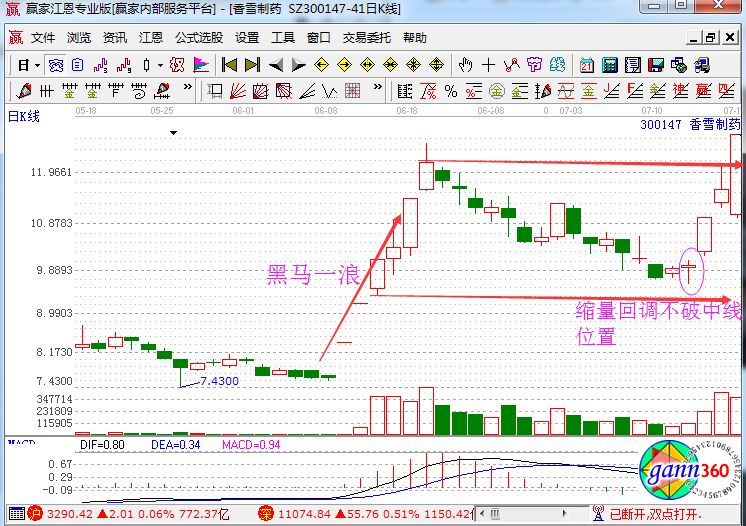Viewport: 746px width, 526px height.
Task: Click the percent sign drawing tool
Action: pyautogui.click(x=451, y=91)
